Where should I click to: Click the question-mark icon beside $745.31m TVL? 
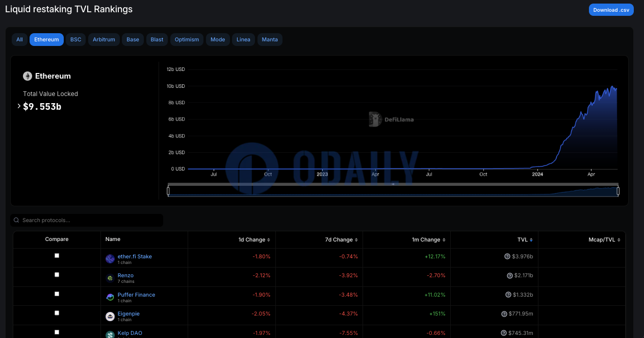[503, 333]
